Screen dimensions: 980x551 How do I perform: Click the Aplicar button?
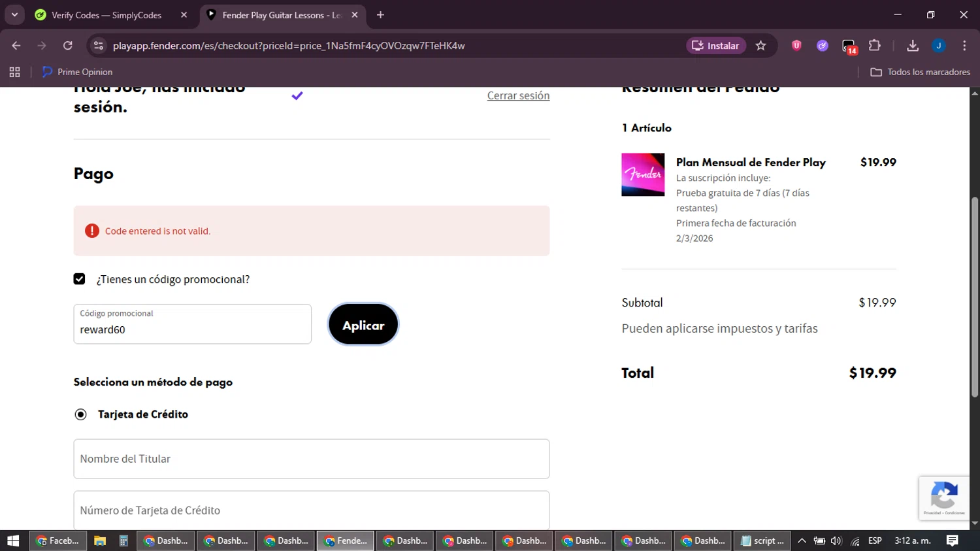pyautogui.click(x=363, y=324)
